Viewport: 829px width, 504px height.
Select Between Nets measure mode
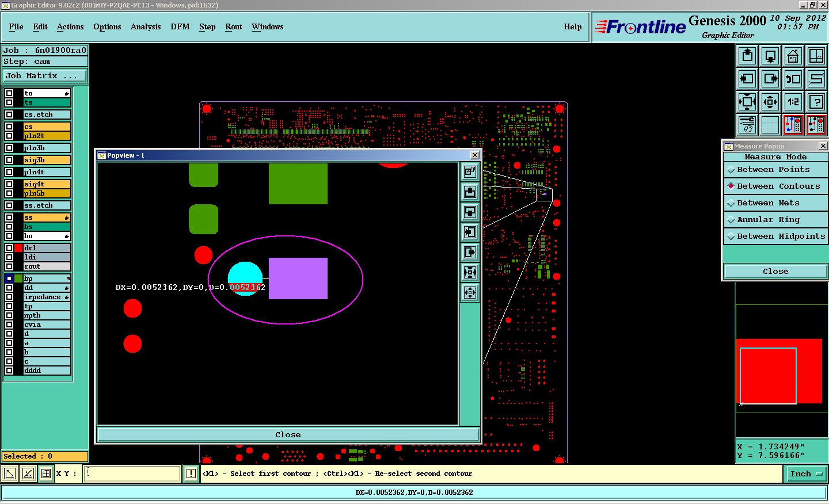click(775, 203)
